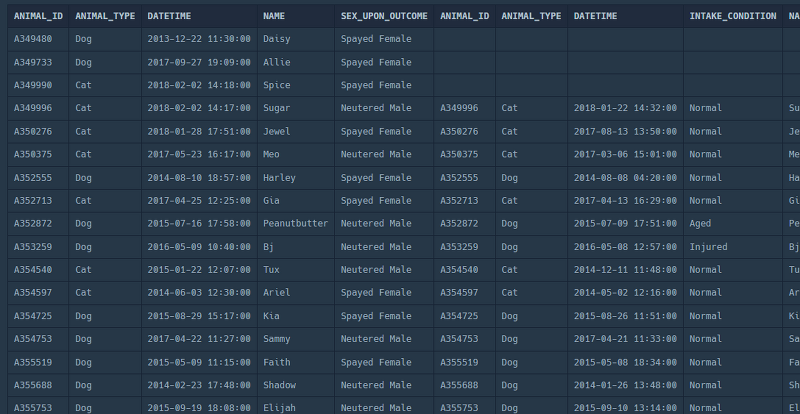Click the Shadow name cell
The height and width of the screenshot is (414, 800).
[x=280, y=384]
